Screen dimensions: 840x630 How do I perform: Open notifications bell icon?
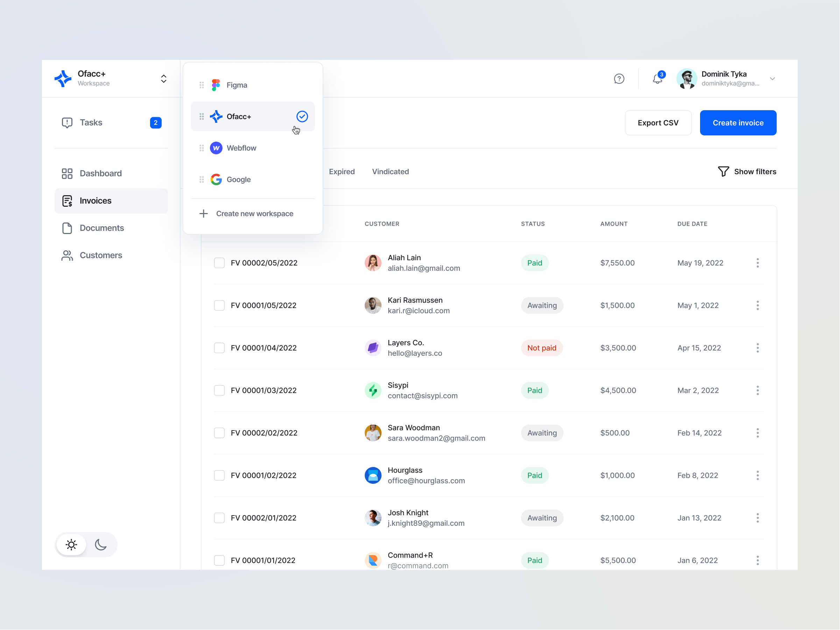pyautogui.click(x=657, y=78)
